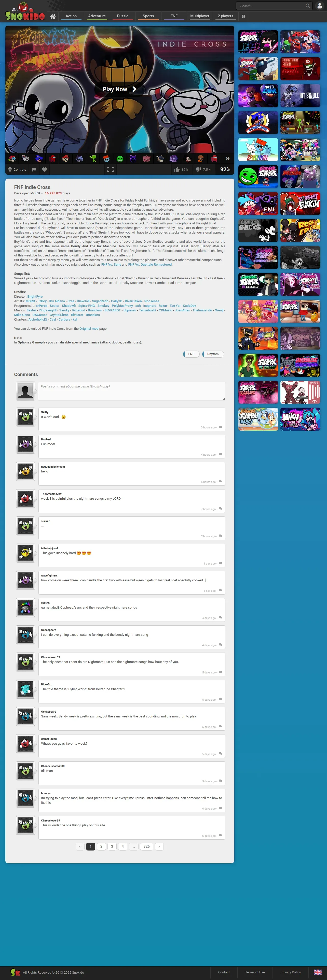Click the search magnifier icon
The height and width of the screenshot is (980, 327).
point(308,6)
